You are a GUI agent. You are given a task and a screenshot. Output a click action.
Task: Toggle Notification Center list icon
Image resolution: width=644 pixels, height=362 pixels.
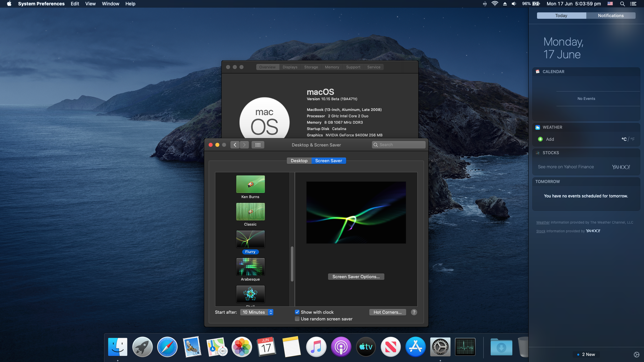(x=633, y=4)
